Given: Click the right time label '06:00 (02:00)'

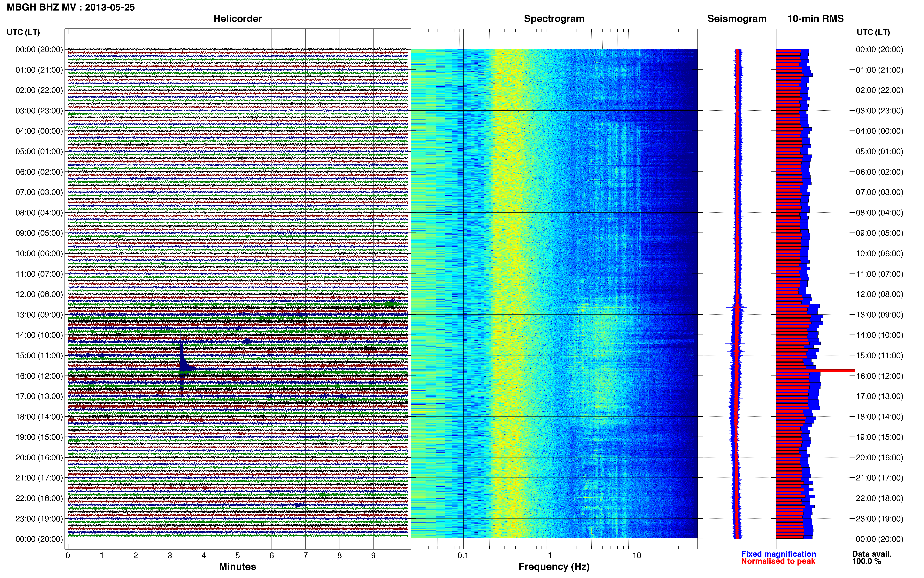Looking at the screenshot, I should point(879,172).
